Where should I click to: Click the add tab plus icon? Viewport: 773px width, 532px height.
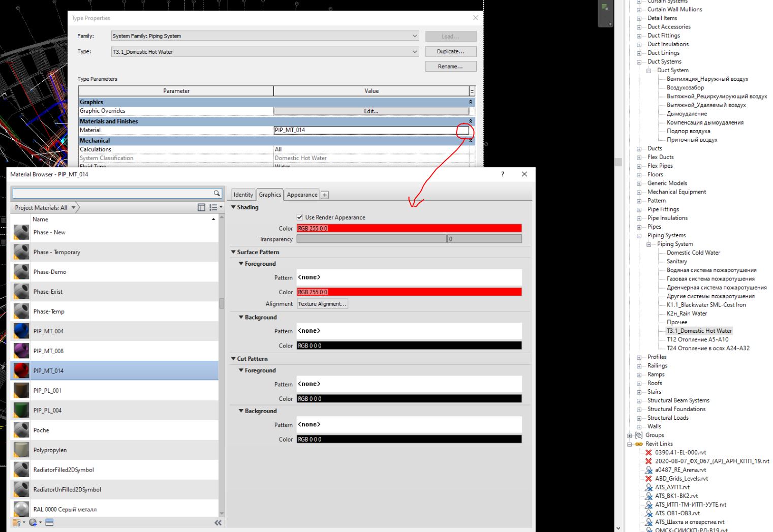tap(325, 194)
